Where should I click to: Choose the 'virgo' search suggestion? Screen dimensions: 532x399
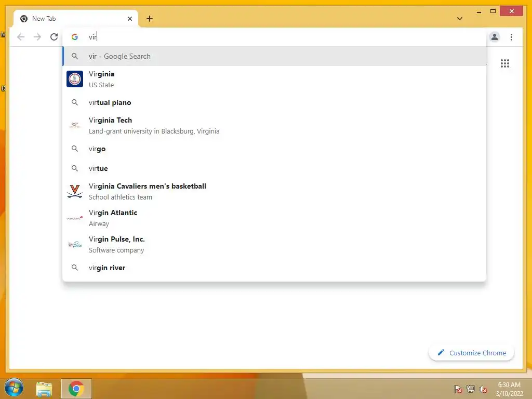click(x=274, y=149)
